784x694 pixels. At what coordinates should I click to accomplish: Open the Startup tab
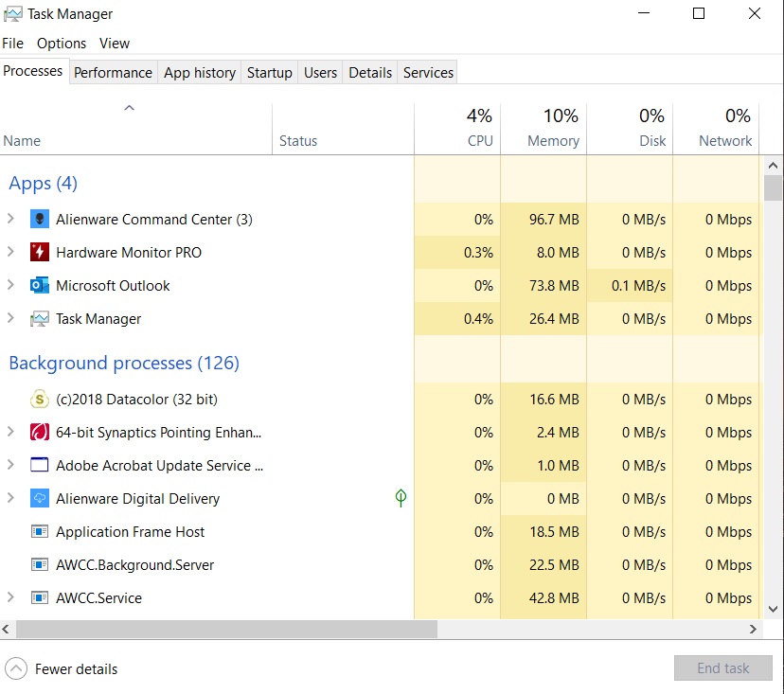point(269,73)
